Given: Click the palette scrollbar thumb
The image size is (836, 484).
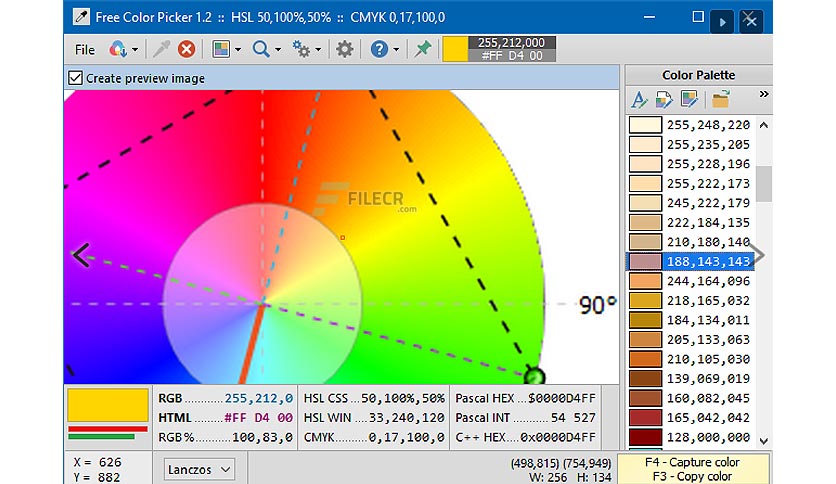Looking at the screenshot, I should click(763, 184).
